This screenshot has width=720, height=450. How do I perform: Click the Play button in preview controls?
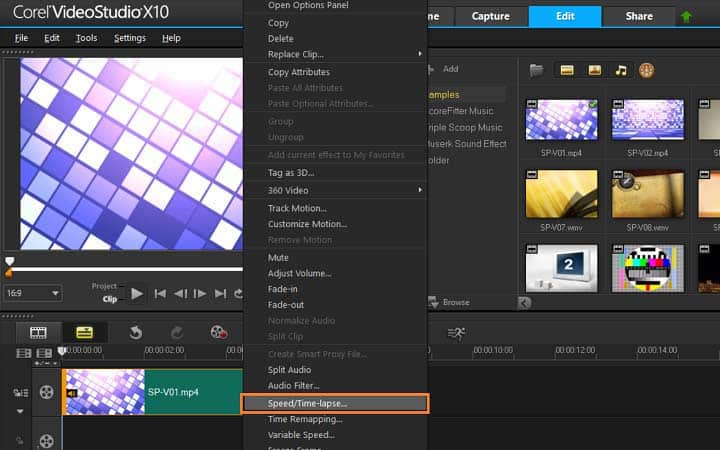pyautogui.click(x=138, y=293)
